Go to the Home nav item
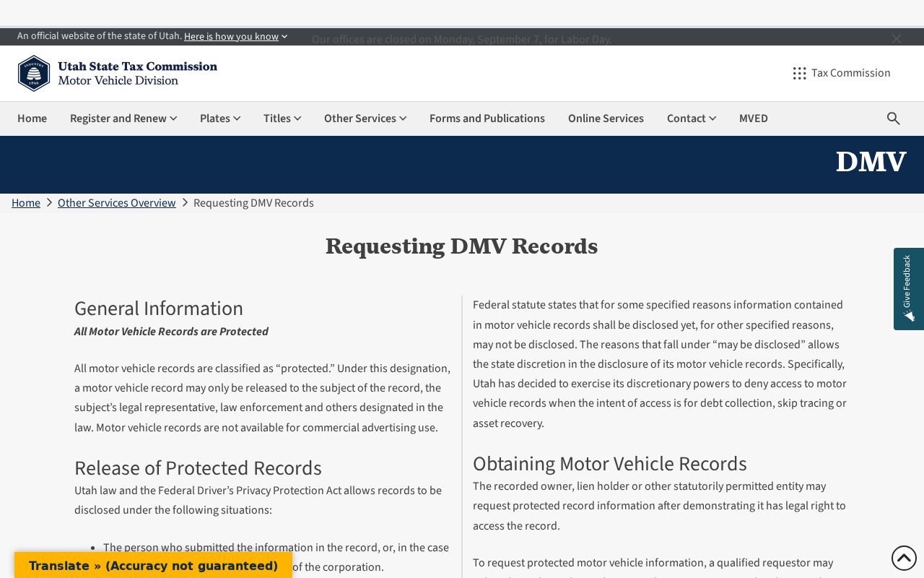This screenshot has width=924, height=578. [x=32, y=118]
